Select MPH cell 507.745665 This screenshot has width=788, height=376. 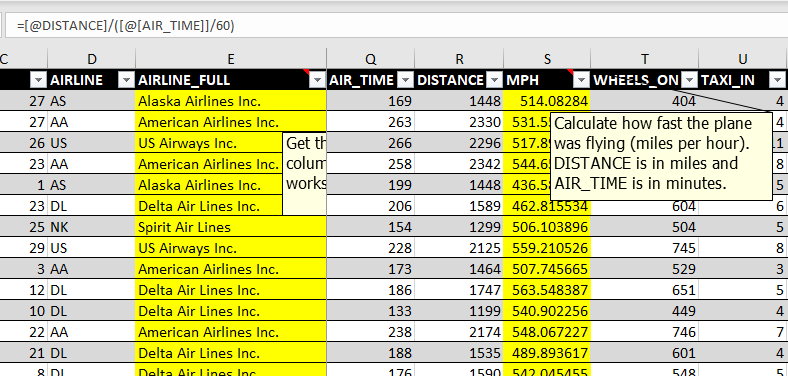pos(547,269)
